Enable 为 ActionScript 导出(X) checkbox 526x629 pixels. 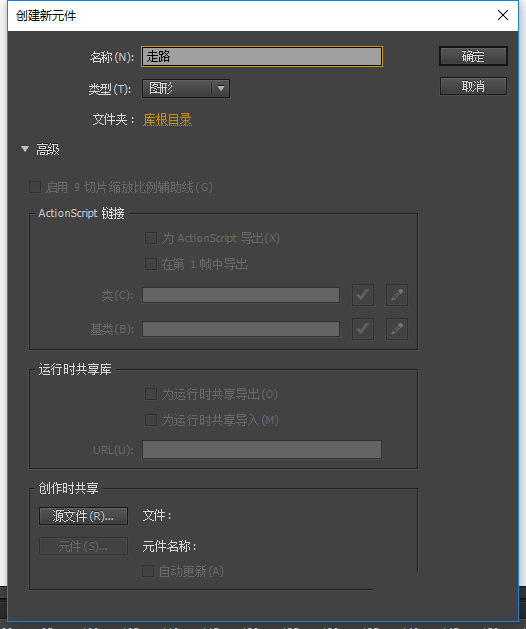(x=151, y=238)
